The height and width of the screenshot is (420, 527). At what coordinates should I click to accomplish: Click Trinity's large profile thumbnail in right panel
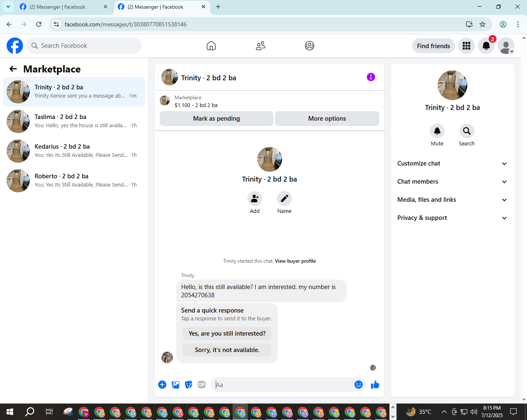point(452,85)
